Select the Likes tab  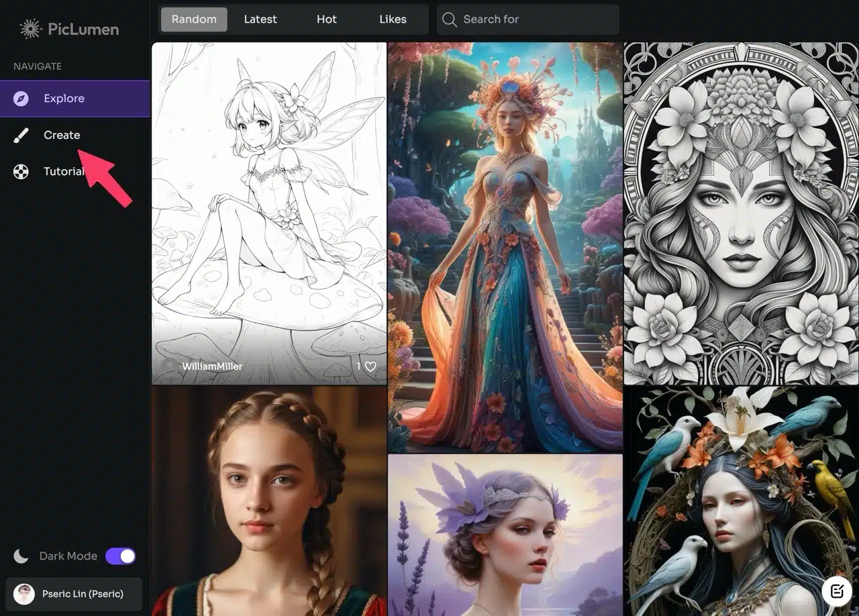tap(393, 19)
